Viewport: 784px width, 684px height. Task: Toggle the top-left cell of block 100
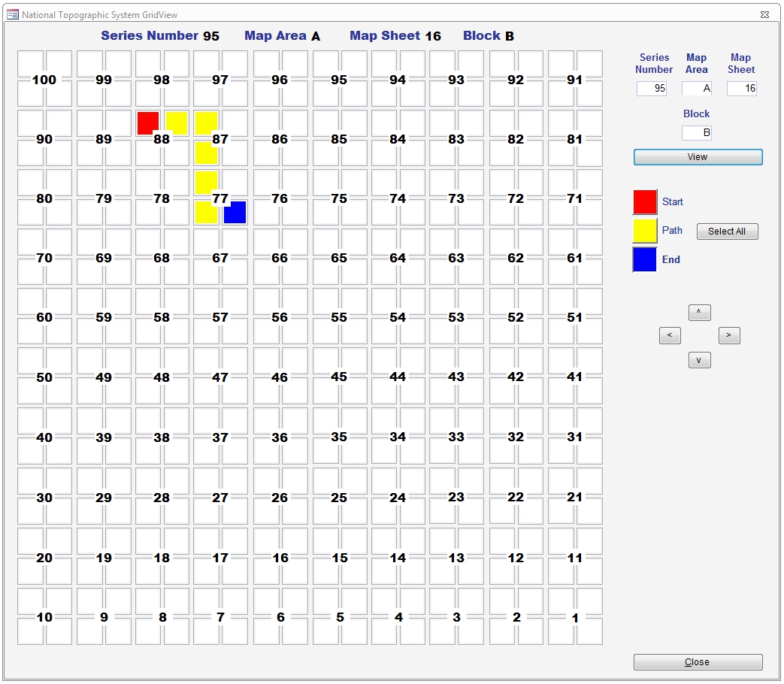(30, 62)
